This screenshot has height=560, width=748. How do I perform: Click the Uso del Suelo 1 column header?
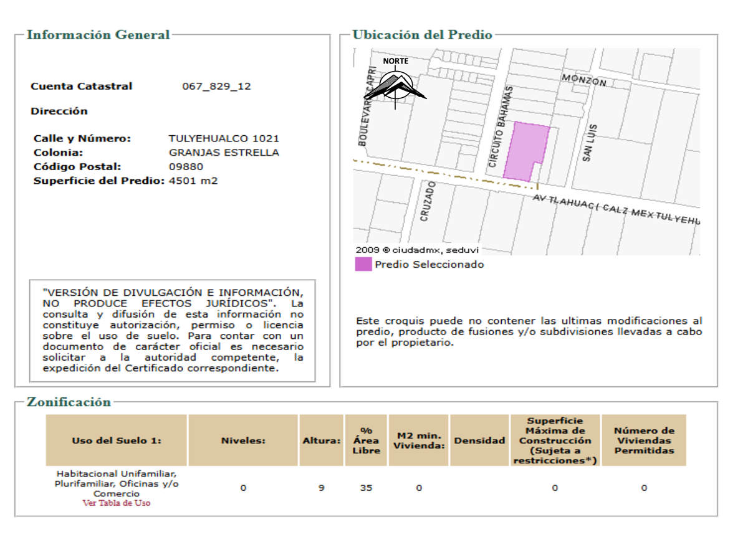117,440
